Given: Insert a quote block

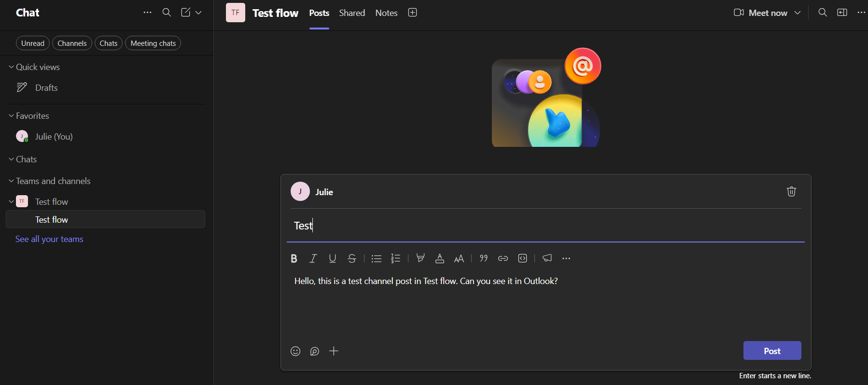Looking at the screenshot, I should [x=484, y=258].
